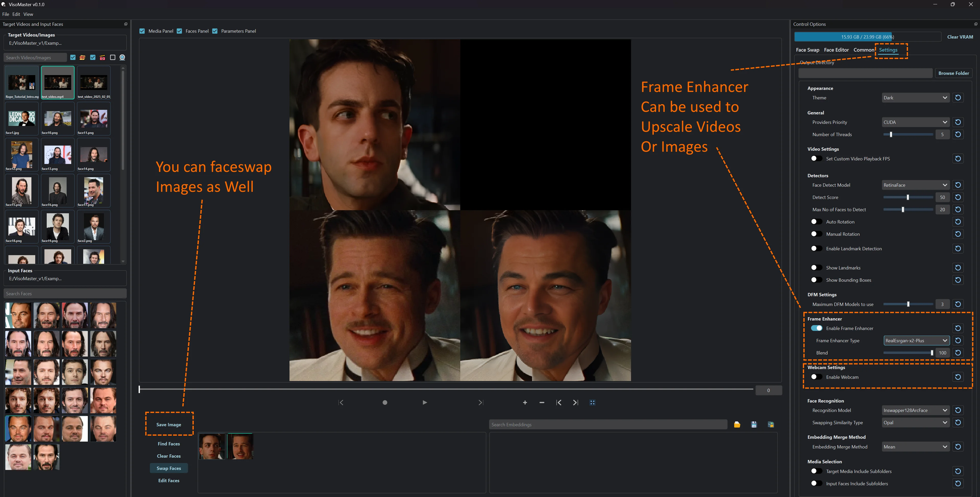Jump to next marker beside the fullscreen icon
The width and height of the screenshot is (980, 497).
coord(576,403)
